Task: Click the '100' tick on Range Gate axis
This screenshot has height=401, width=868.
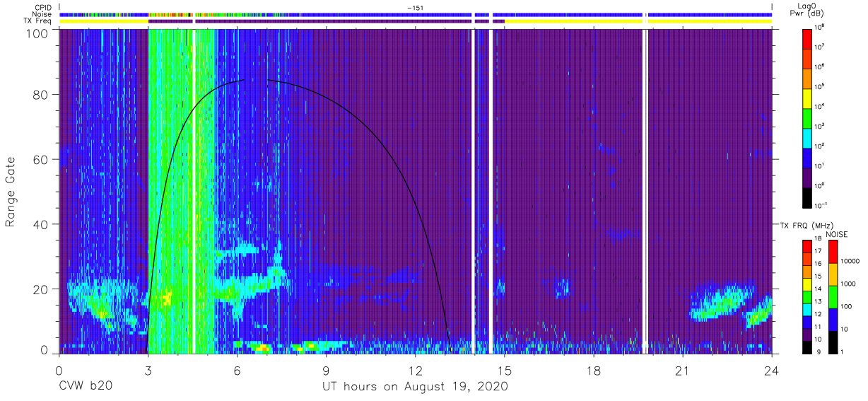Action: click(x=37, y=33)
